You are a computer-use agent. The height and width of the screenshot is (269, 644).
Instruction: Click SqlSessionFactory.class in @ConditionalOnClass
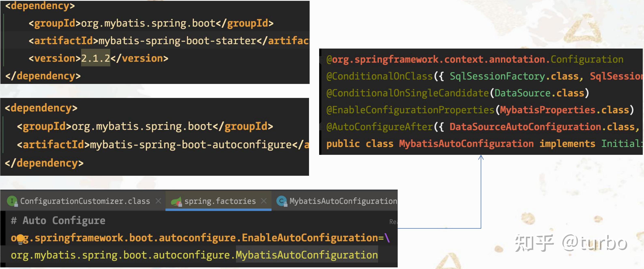click(514, 76)
